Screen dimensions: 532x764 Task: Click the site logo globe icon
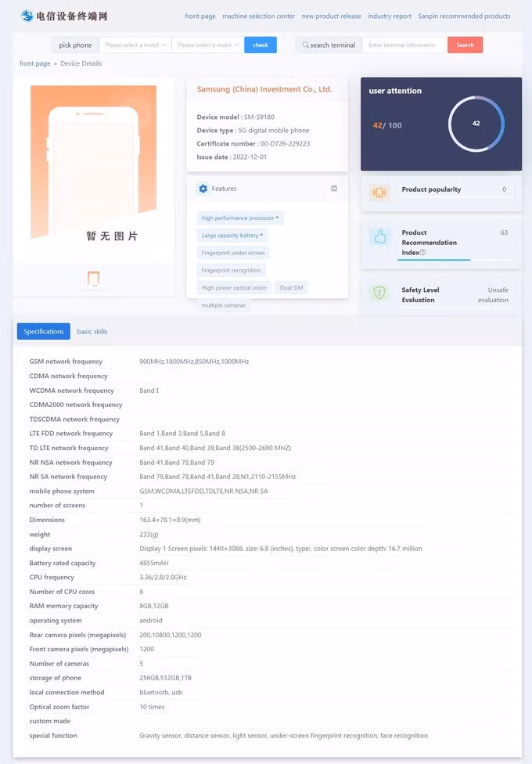(x=27, y=16)
